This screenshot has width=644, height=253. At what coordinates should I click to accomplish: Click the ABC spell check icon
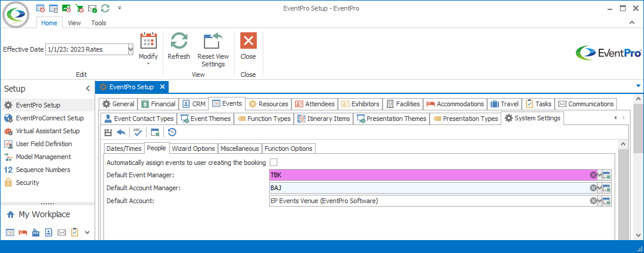click(x=138, y=132)
